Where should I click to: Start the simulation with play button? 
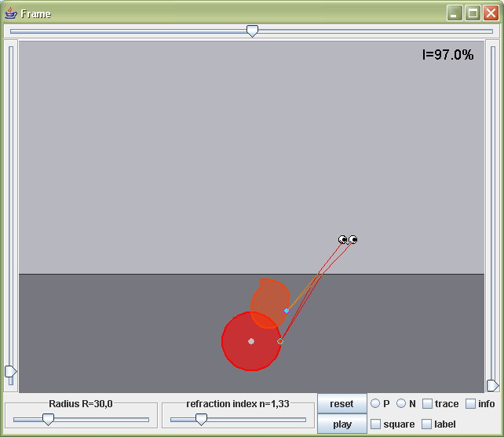(x=342, y=424)
